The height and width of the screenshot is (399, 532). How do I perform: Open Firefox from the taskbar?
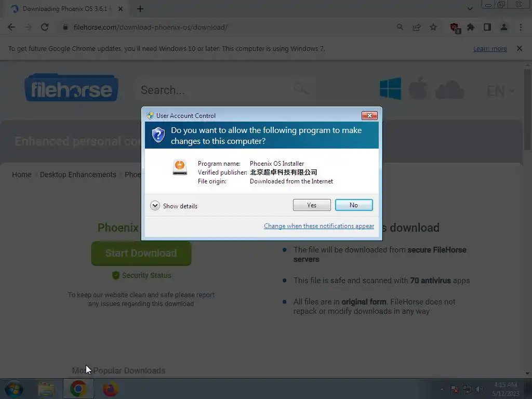tap(110, 389)
